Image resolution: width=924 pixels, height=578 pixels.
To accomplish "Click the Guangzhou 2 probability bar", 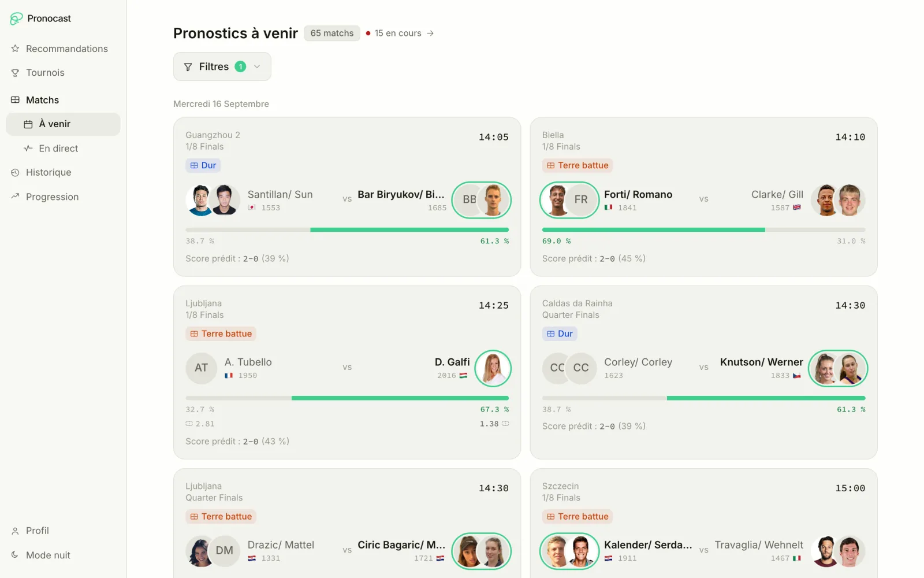I will coord(347,230).
